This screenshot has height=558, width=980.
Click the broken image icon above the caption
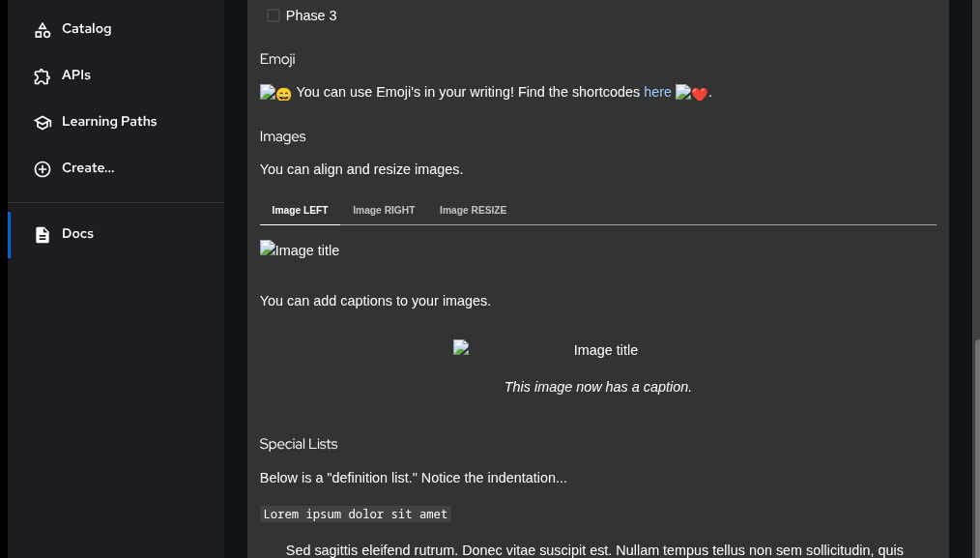tap(462, 348)
